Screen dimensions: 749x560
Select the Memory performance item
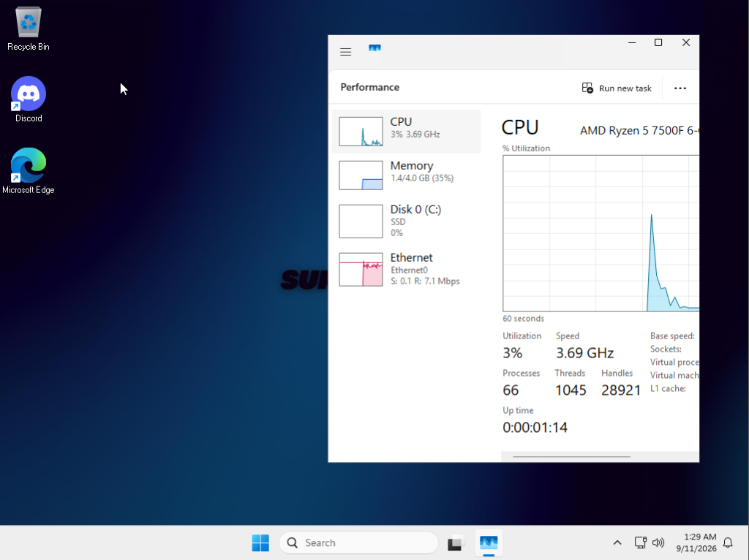tap(406, 175)
